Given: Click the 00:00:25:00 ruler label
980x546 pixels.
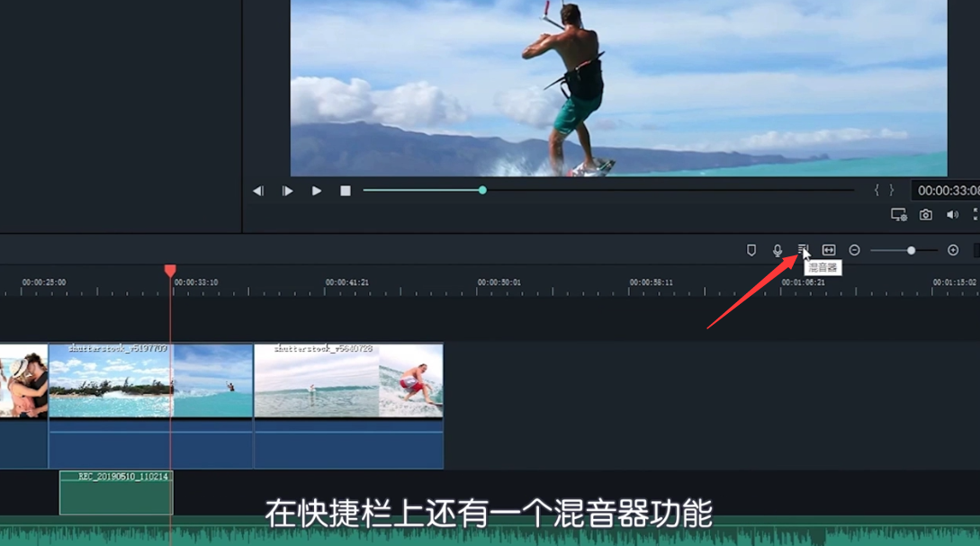Looking at the screenshot, I should click(44, 282).
